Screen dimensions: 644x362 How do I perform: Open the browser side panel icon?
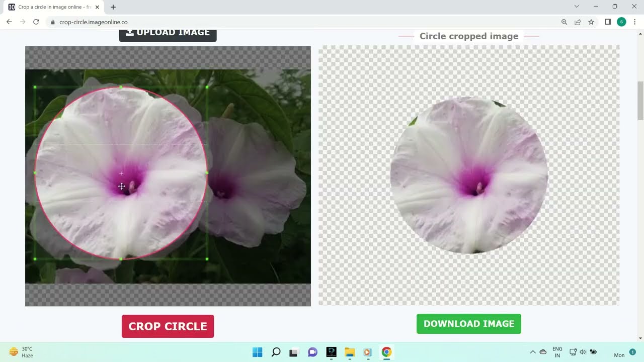point(608,22)
